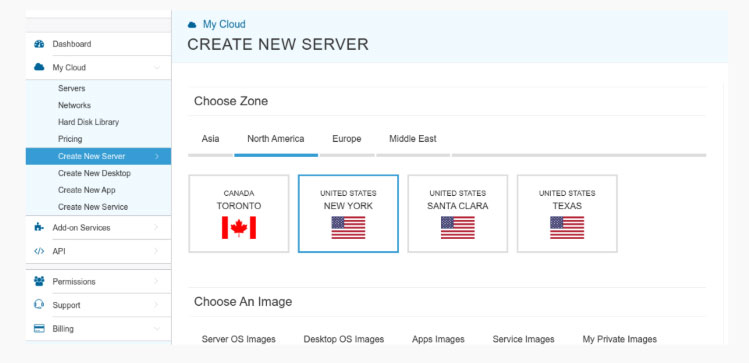Click the US flag in New York card

click(x=348, y=227)
